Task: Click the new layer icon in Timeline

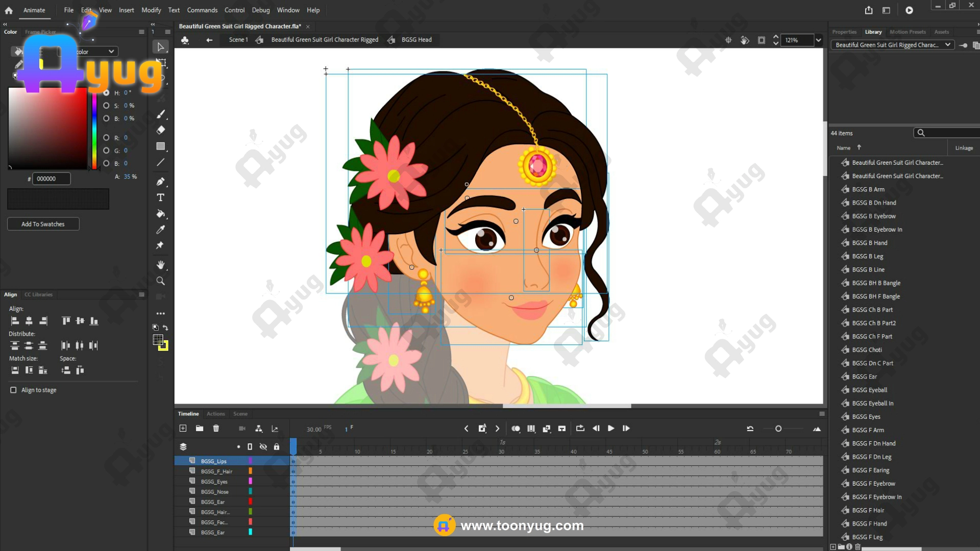Action: pos(183,429)
